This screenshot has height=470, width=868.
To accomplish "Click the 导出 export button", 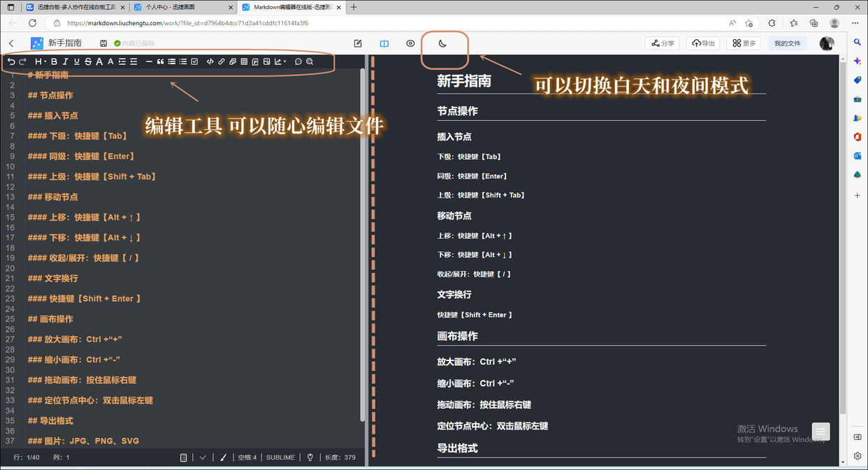I will pyautogui.click(x=703, y=43).
